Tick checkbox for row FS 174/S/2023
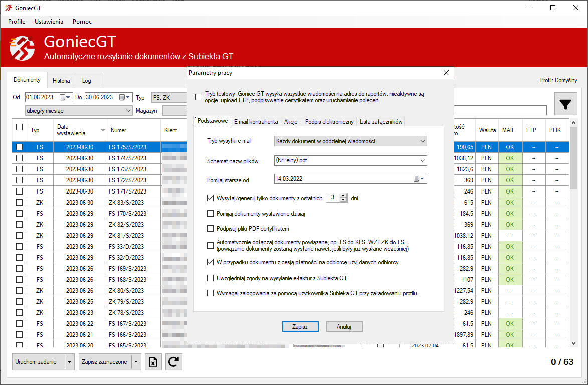This screenshot has height=385, width=588. pos(20,158)
